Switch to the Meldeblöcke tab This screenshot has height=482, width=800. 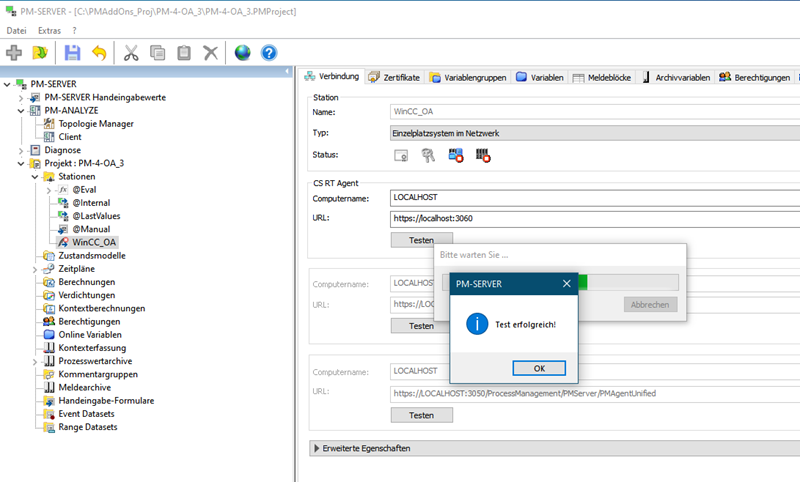coord(602,77)
